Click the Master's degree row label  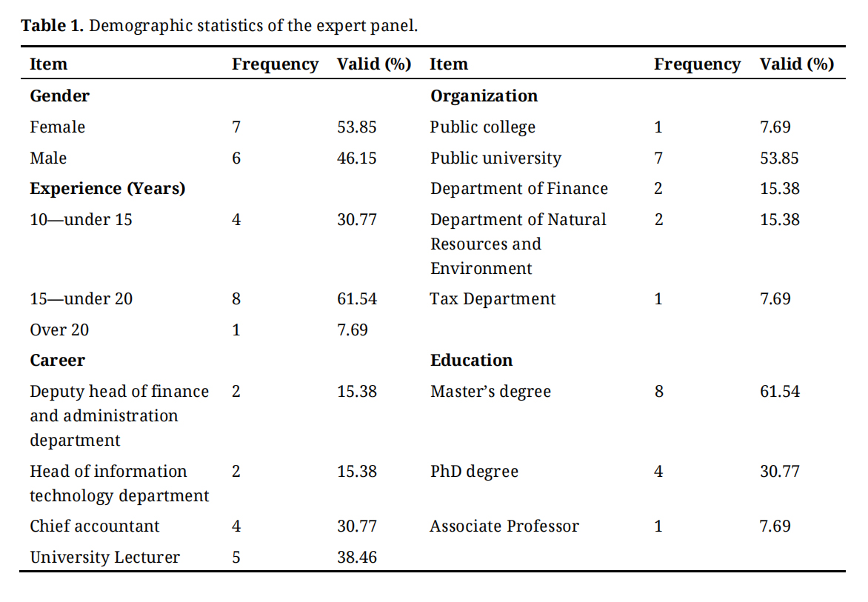point(490,391)
